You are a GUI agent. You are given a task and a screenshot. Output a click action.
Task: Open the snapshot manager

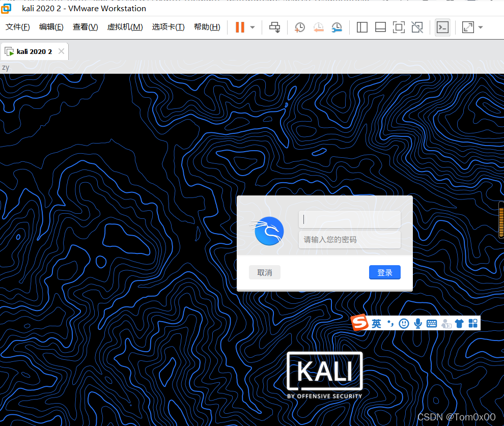pyautogui.click(x=337, y=27)
